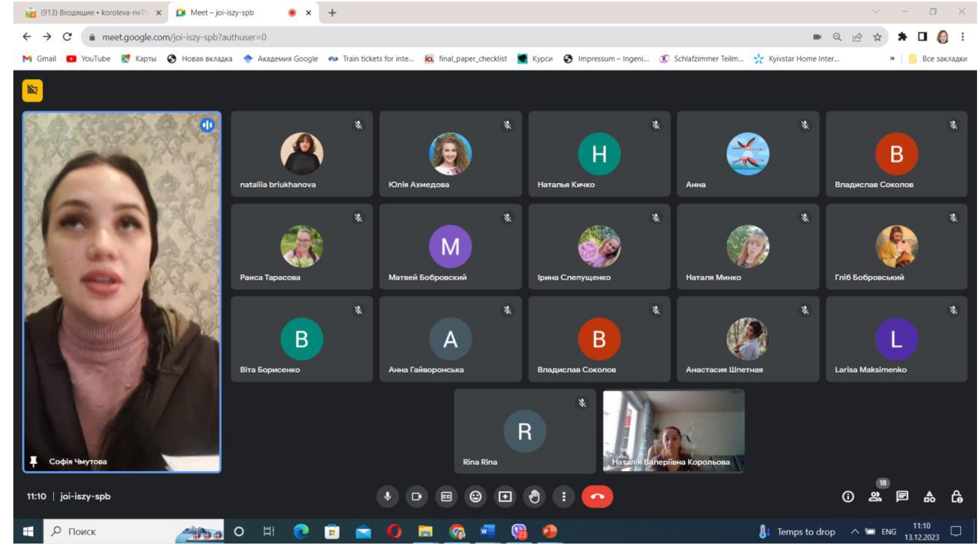Toggle the microphone in the call bar
The image size is (980, 549).
(x=387, y=497)
